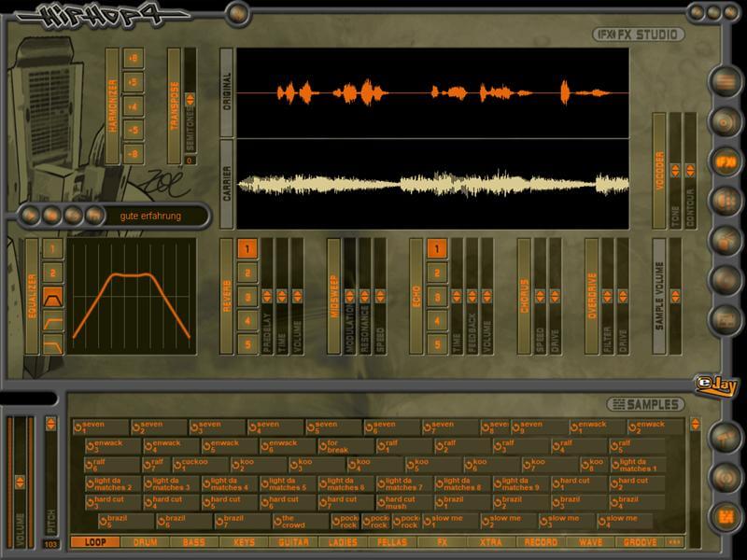Click the Samples panel header icon
The image size is (747, 560).
(x=619, y=404)
